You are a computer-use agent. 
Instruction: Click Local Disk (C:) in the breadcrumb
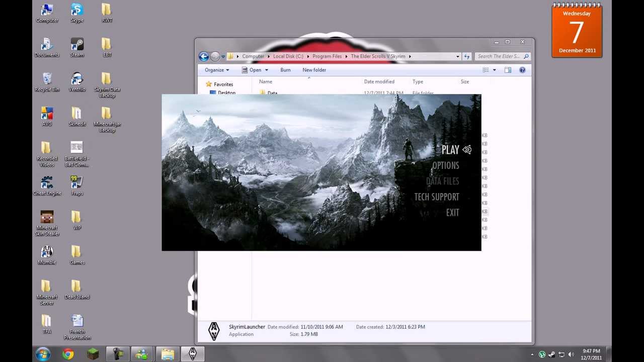click(288, 56)
